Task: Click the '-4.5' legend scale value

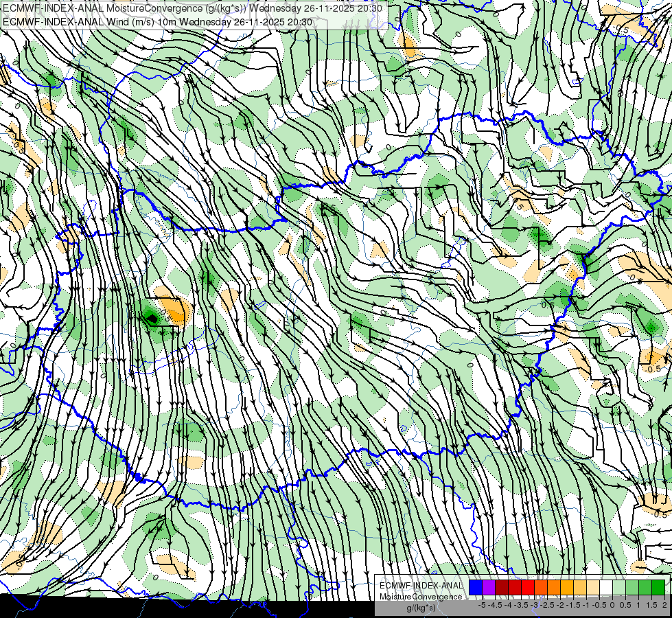Action: (495, 605)
